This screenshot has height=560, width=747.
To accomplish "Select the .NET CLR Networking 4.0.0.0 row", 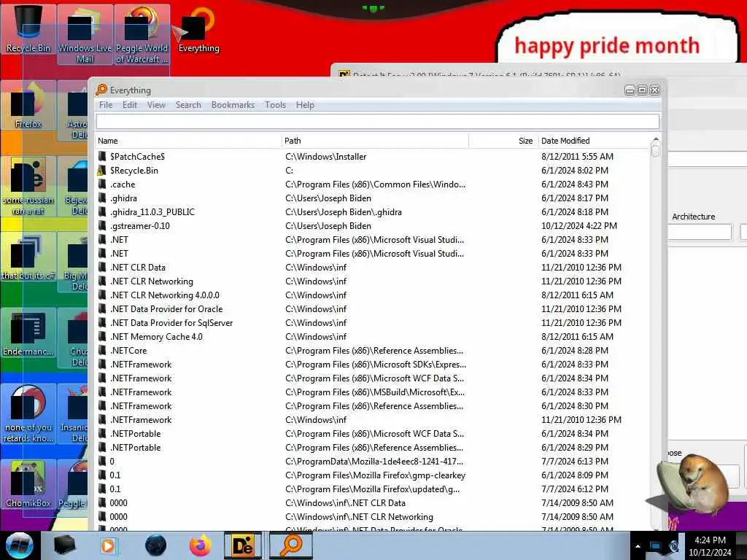I will 372,295.
